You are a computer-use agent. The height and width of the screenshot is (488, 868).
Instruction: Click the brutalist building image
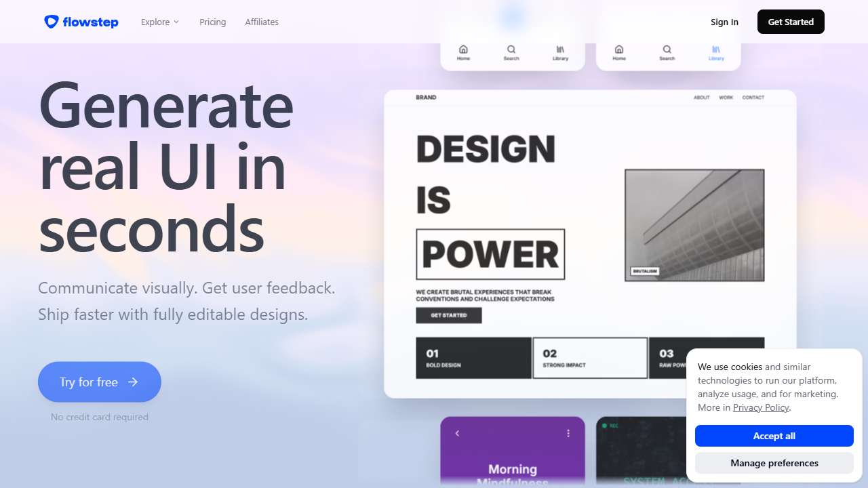(694, 225)
